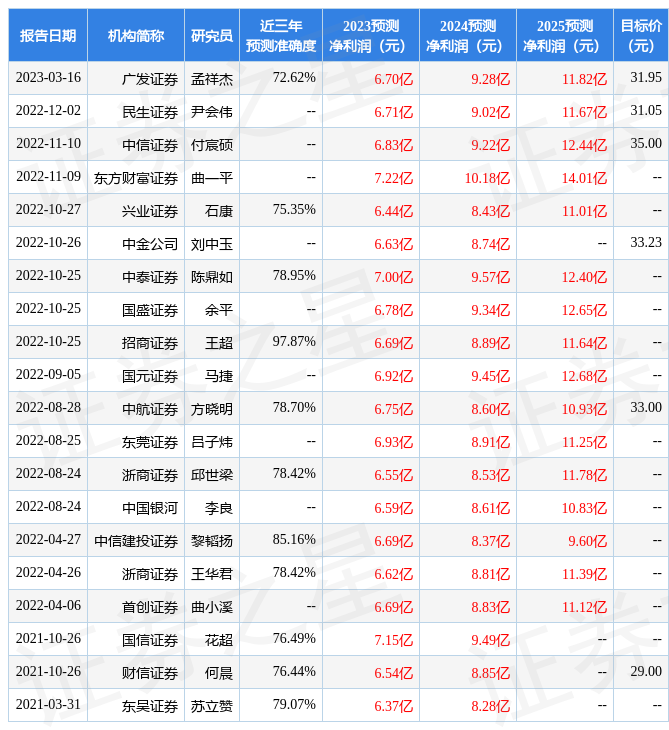
Task: Click 中信证券 institution cell
Action: pos(150,145)
